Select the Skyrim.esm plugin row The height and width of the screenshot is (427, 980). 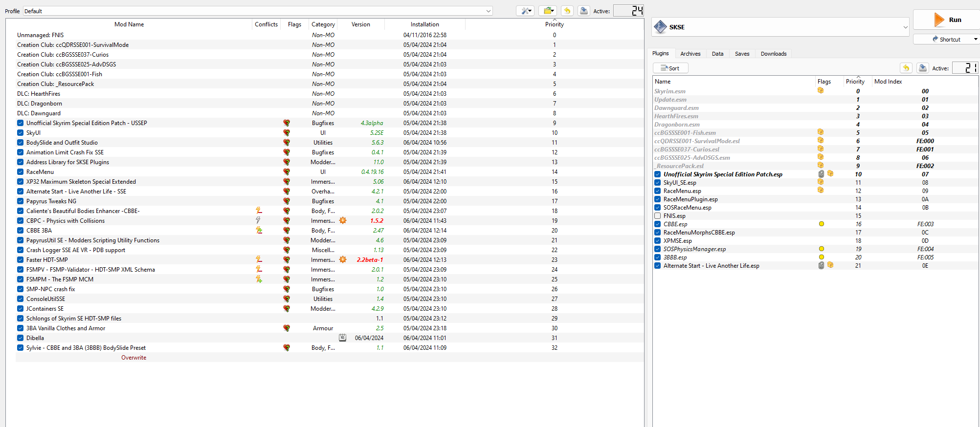click(815, 91)
